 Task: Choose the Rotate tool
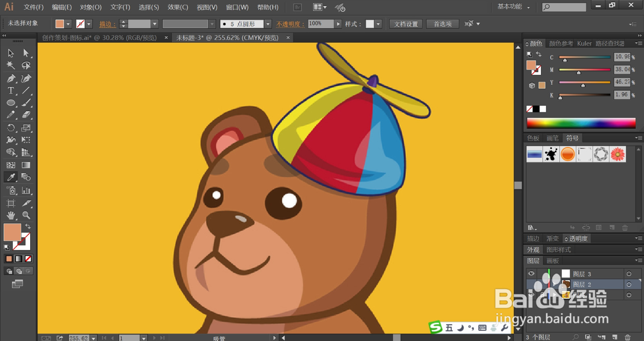[x=11, y=128]
